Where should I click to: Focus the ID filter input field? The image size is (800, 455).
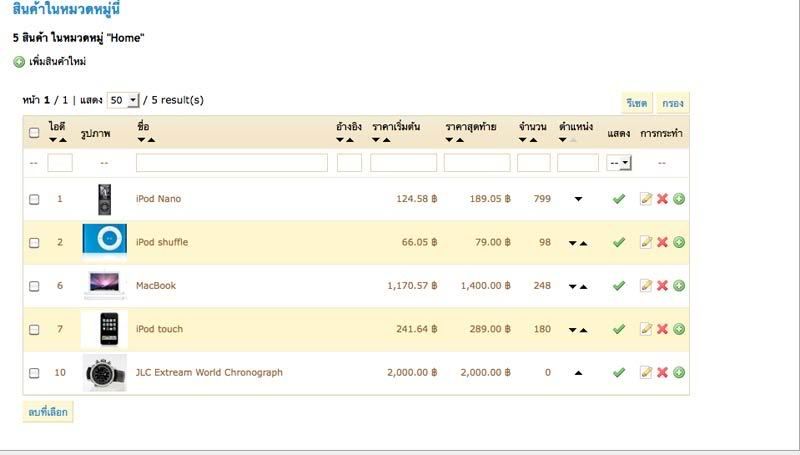pos(60,163)
